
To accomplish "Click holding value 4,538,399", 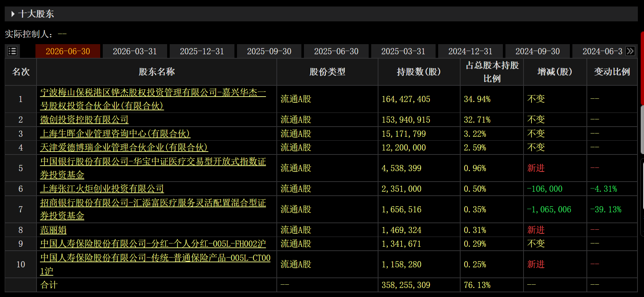I will point(402,168).
